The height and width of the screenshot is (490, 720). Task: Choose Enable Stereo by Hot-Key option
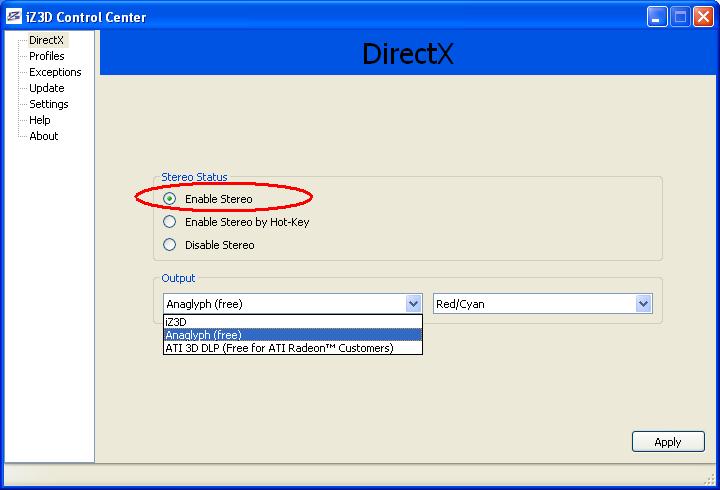click(169, 222)
